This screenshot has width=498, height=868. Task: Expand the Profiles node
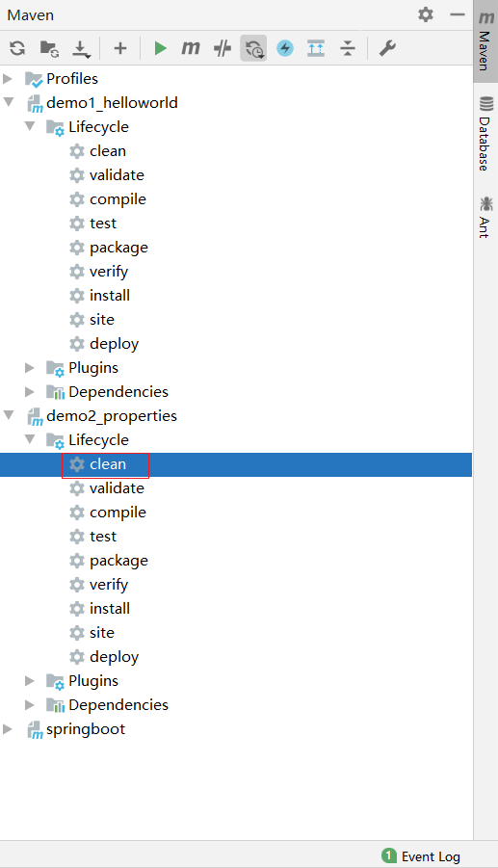[8, 79]
